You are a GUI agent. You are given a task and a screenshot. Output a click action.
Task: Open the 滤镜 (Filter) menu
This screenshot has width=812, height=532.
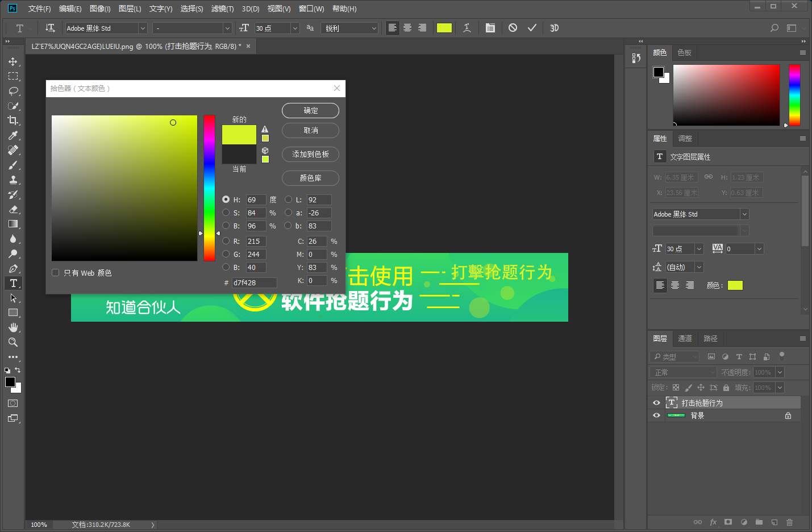click(x=222, y=9)
